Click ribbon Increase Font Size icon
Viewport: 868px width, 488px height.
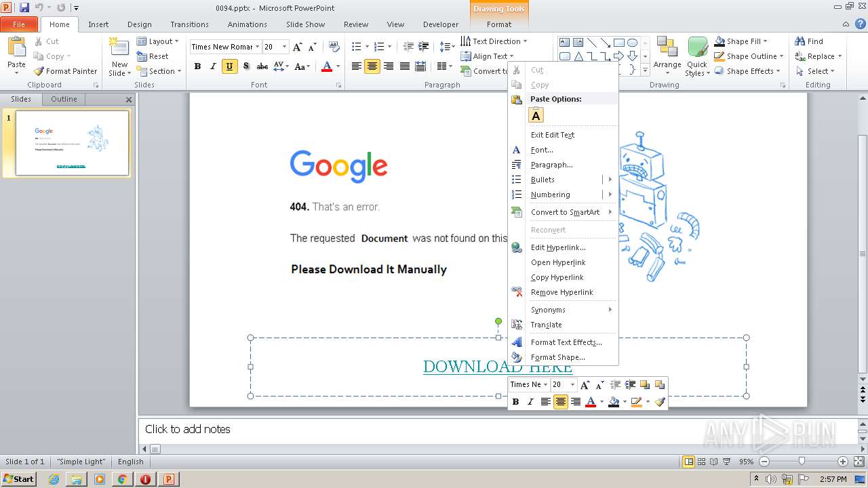click(297, 47)
